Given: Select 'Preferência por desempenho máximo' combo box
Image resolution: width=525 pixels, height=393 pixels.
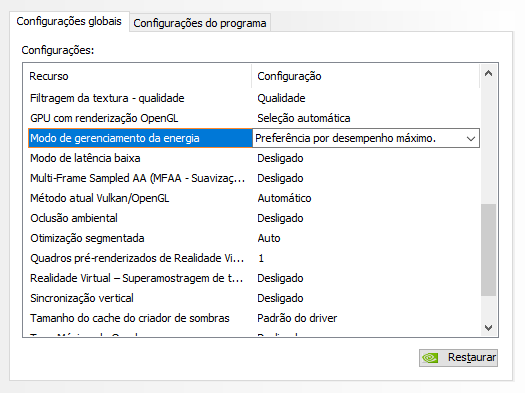Looking at the screenshot, I should coord(366,138).
